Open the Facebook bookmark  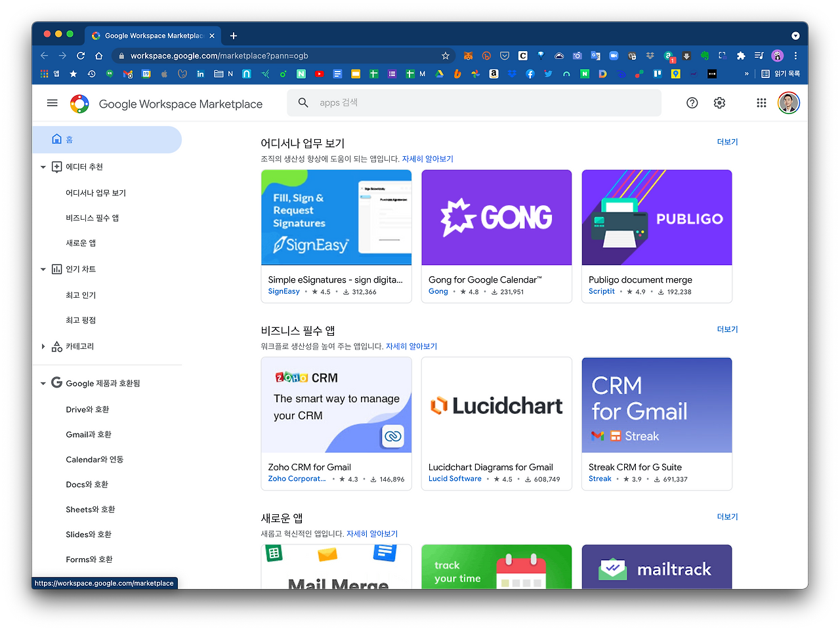pos(530,74)
